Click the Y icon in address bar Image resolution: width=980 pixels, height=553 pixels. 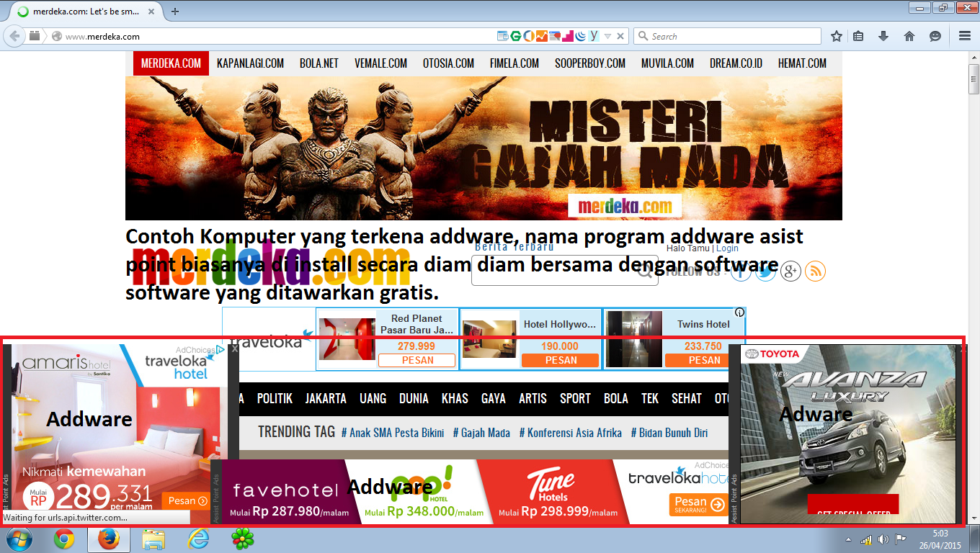(x=594, y=36)
